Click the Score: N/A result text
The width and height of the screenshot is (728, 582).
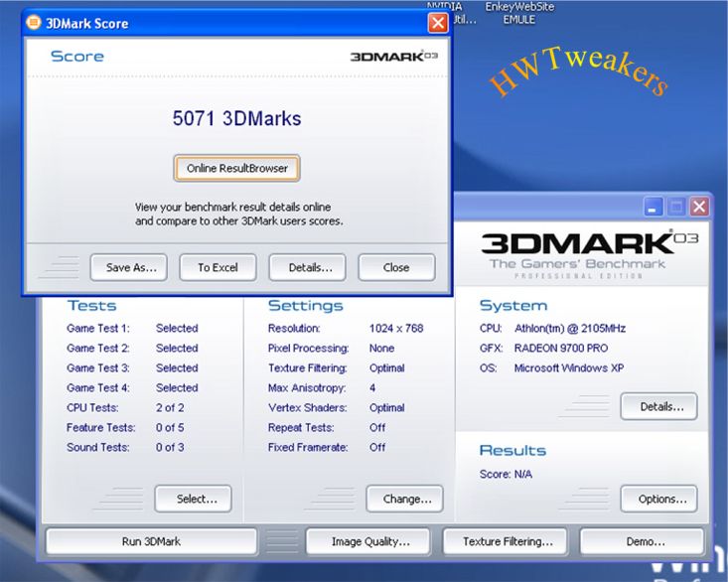coord(506,474)
